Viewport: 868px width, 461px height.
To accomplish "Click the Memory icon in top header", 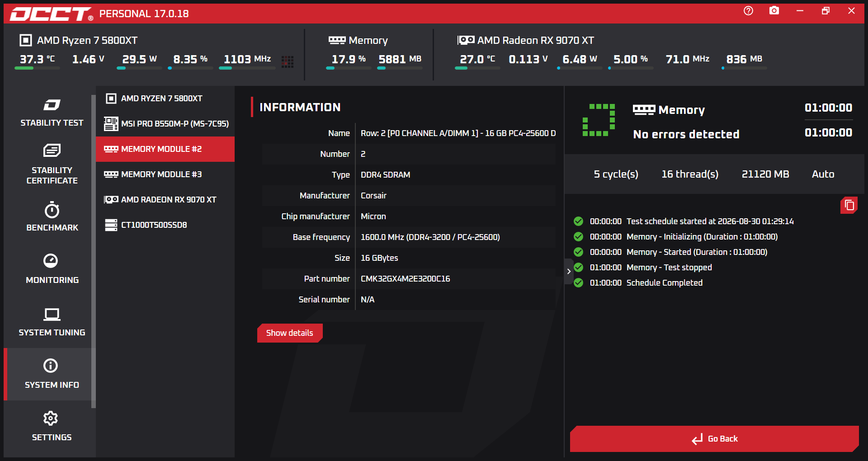I will (337, 40).
